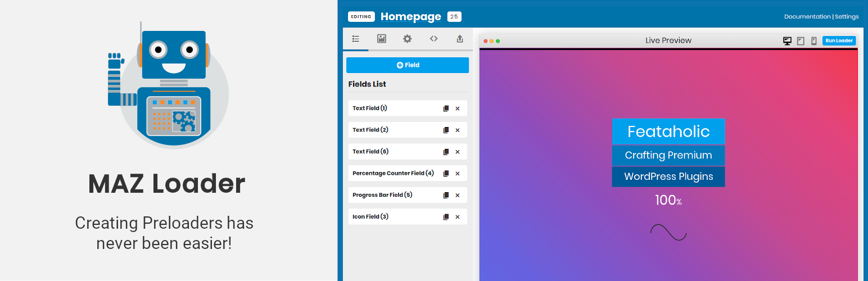The image size is (868, 281).
Task: Duplicate Text Field (2)
Action: 446,130
